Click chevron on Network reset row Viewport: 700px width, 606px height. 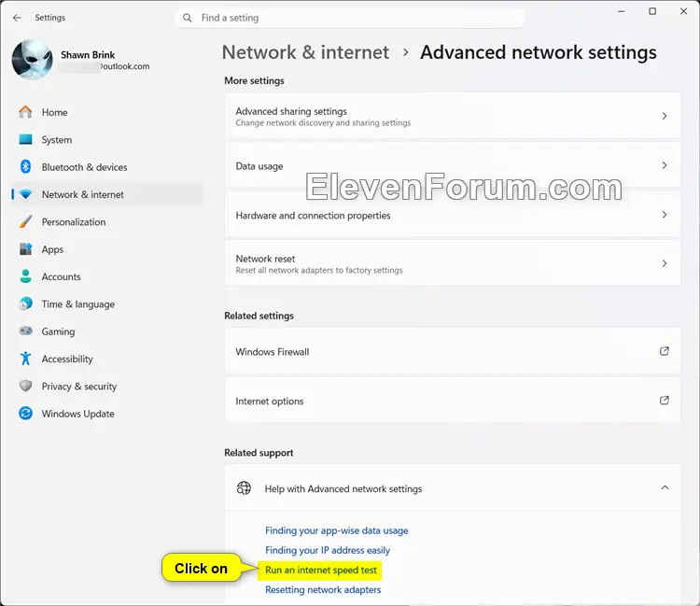pos(665,263)
